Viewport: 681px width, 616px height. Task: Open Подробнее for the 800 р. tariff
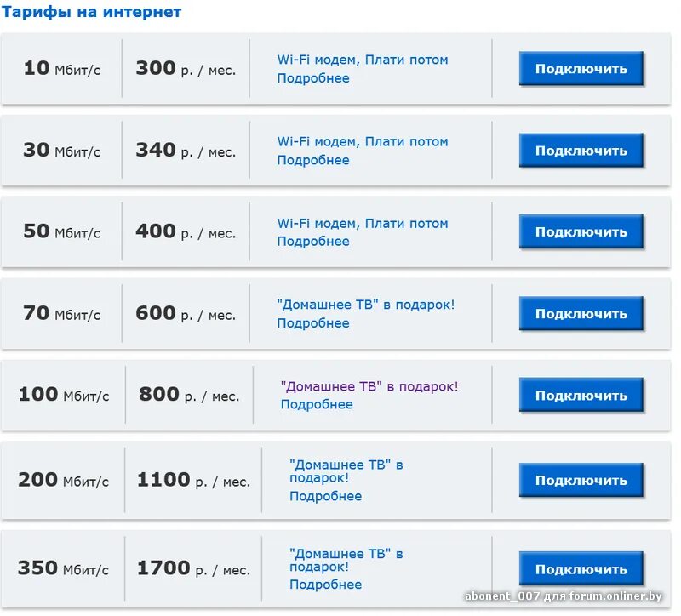click(317, 405)
